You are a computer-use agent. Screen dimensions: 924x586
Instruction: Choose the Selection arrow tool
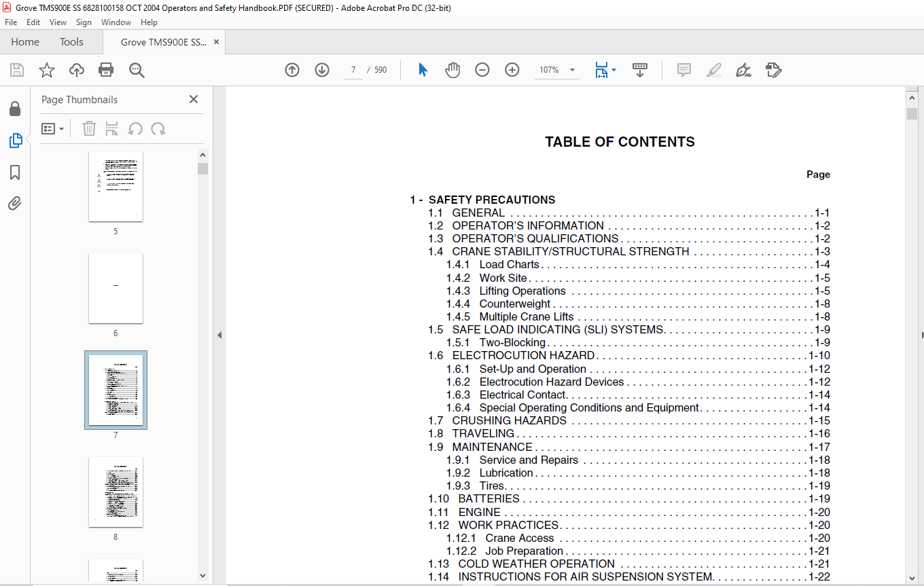[423, 70]
